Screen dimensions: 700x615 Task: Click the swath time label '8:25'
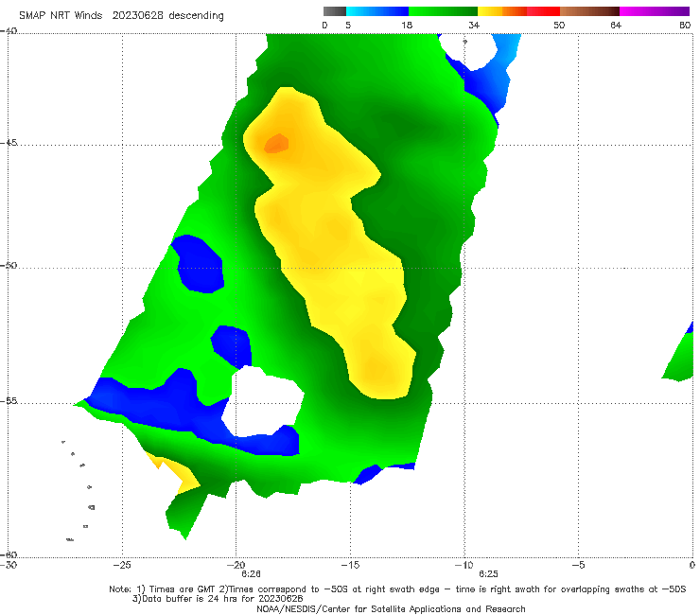(488, 574)
